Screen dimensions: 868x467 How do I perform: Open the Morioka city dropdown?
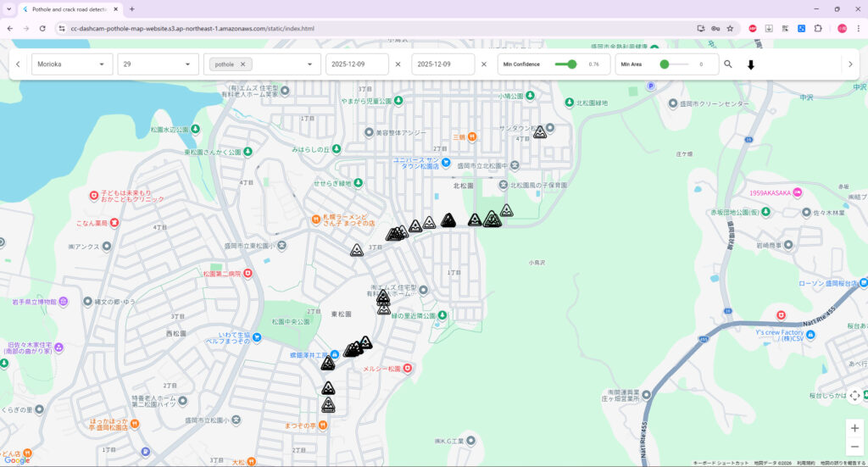tap(72, 64)
